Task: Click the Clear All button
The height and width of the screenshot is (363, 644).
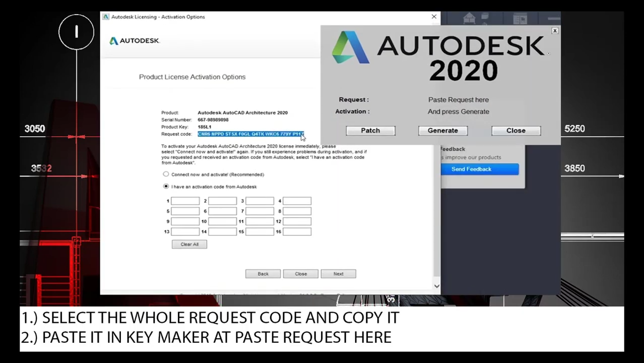Action: click(x=189, y=245)
